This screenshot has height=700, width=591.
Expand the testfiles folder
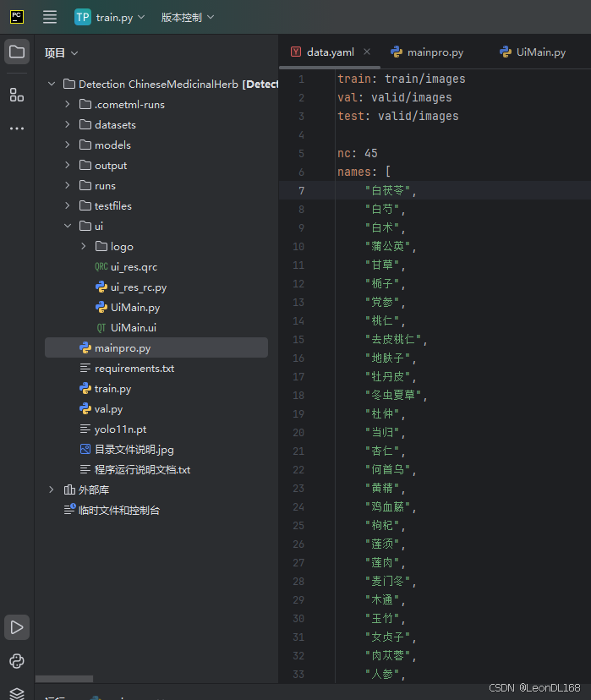click(x=68, y=205)
